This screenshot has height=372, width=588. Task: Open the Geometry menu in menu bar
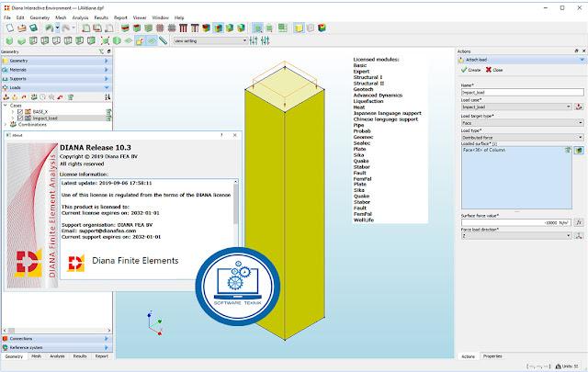(40, 17)
